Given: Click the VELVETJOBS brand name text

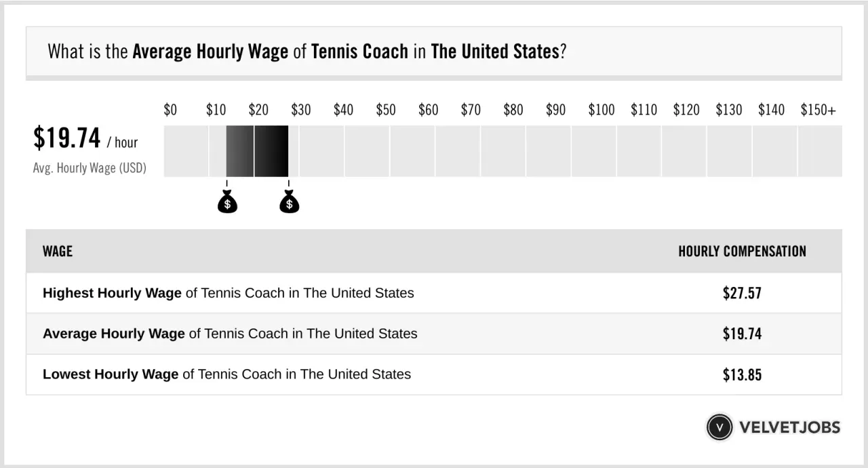Looking at the screenshot, I should tap(789, 427).
